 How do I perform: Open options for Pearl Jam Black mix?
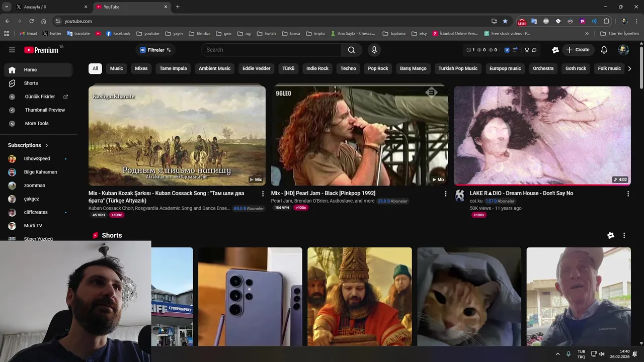pos(445,194)
